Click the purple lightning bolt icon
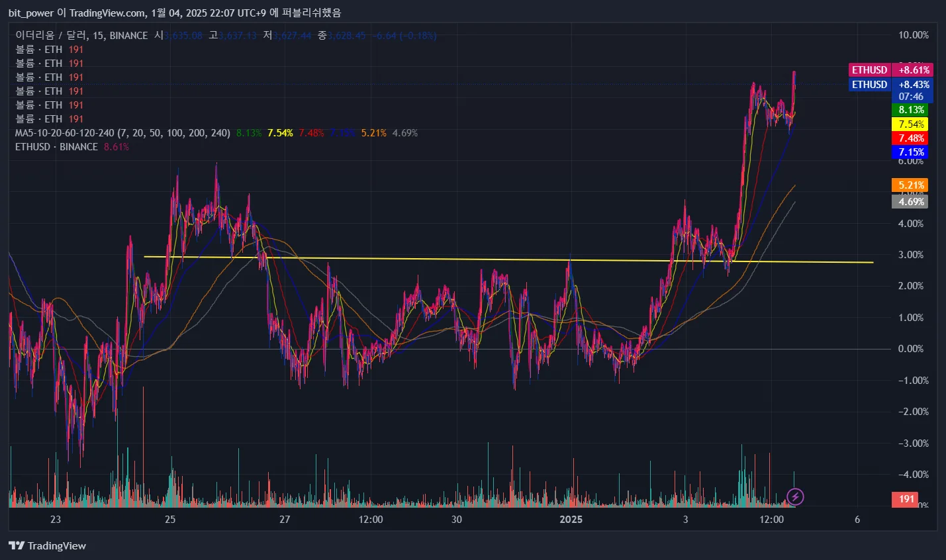 click(795, 496)
